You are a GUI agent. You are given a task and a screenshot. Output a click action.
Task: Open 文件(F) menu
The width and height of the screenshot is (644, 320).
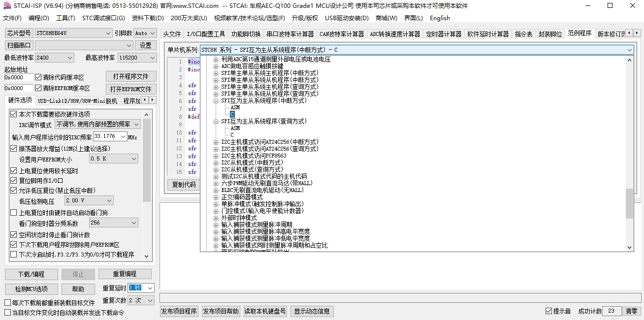click(x=12, y=18)
